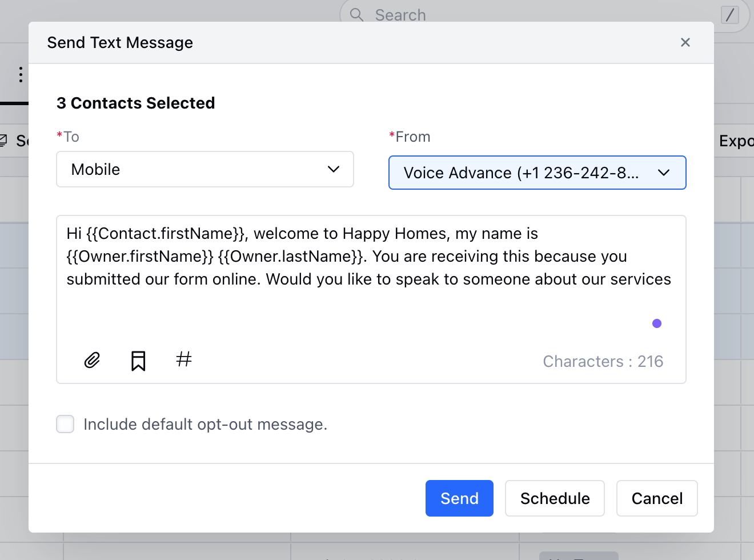Click the Send Text Message title

tap(120, 42)
